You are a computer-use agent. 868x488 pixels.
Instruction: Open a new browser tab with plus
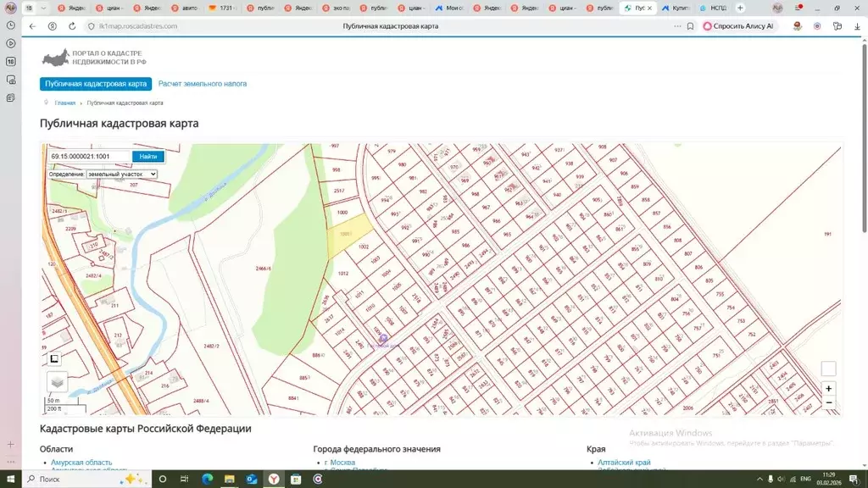740,8
